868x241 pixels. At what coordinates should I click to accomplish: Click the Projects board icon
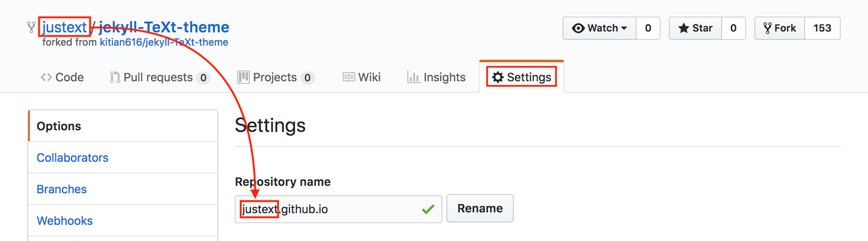244,77
